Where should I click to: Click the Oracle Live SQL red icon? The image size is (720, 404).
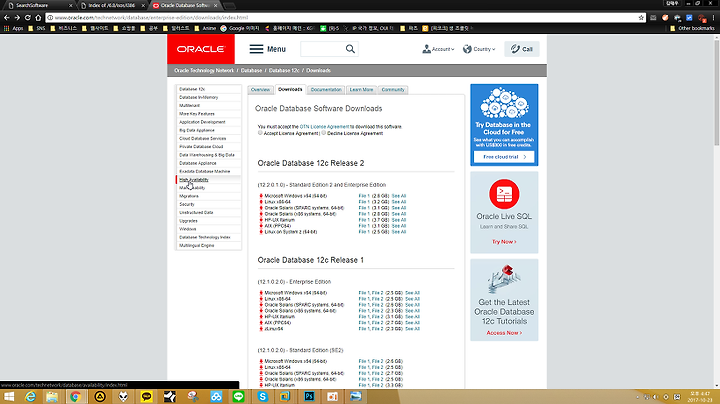[504, 194]
